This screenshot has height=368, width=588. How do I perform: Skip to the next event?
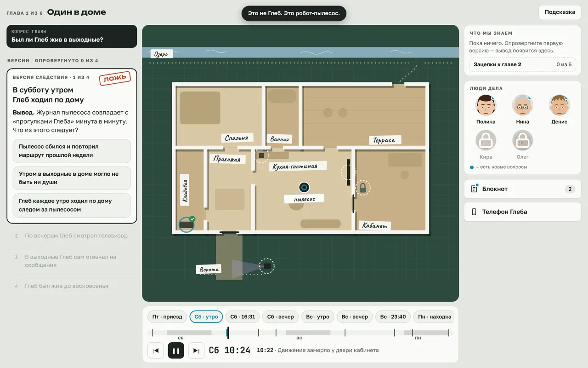196,351
